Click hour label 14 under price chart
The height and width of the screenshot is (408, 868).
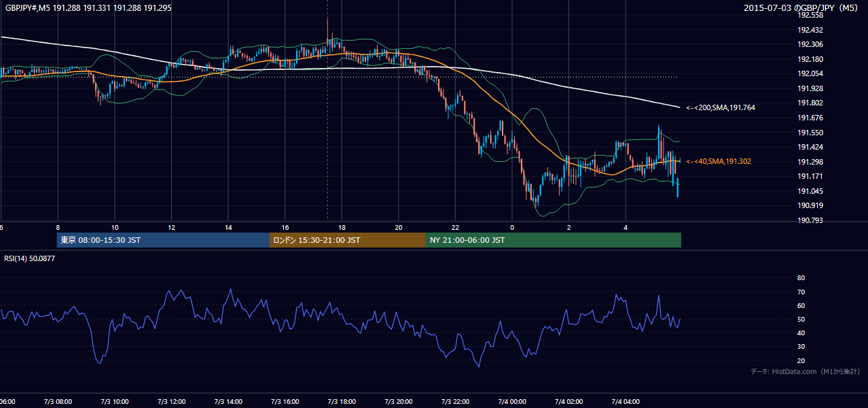point(228,227)
